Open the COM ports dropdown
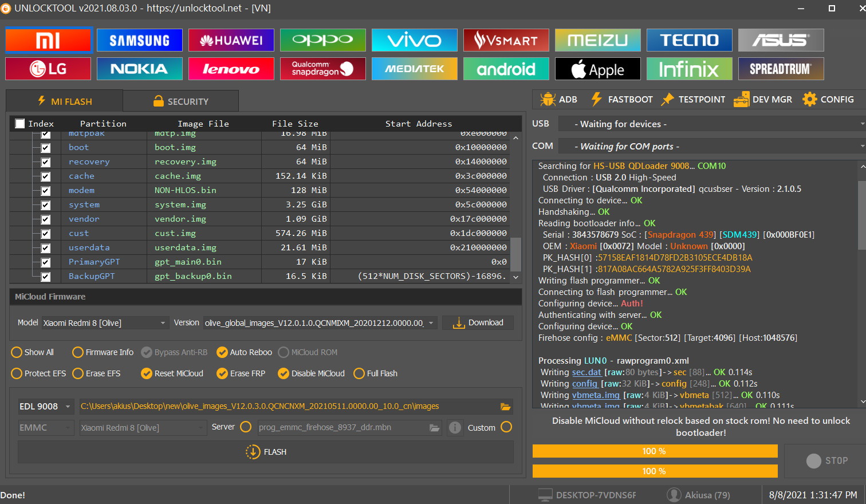Viewport: 866px width, 504px height. click(x=712, y=146)
